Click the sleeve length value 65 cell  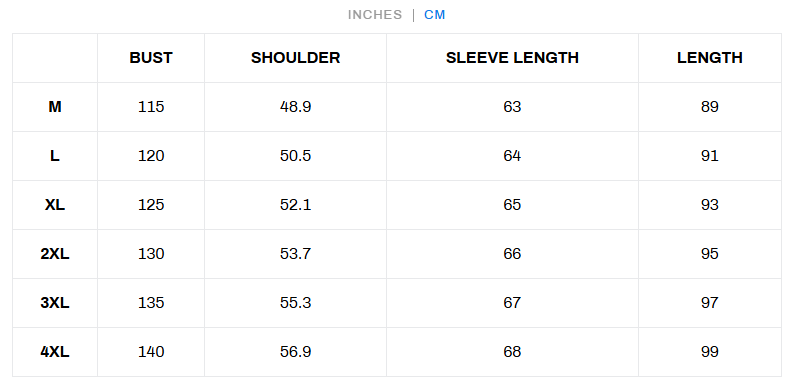[x=512, y=205]
